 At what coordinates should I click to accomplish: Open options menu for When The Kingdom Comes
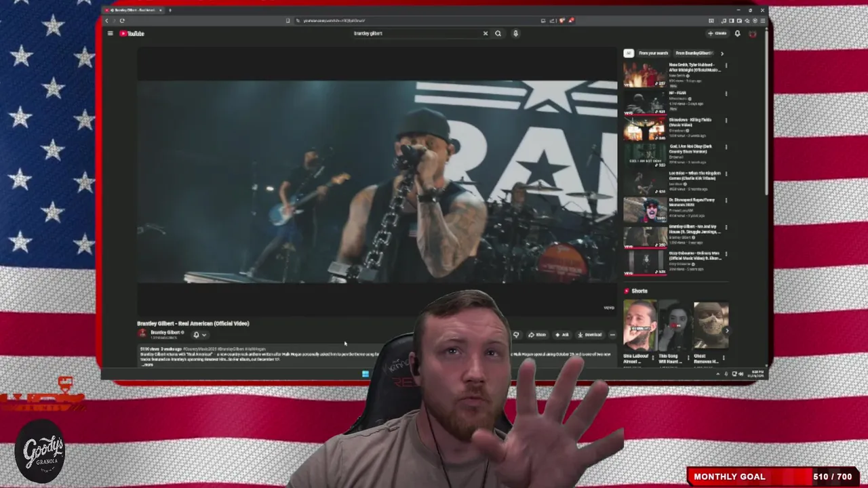(x=726, y=174)
